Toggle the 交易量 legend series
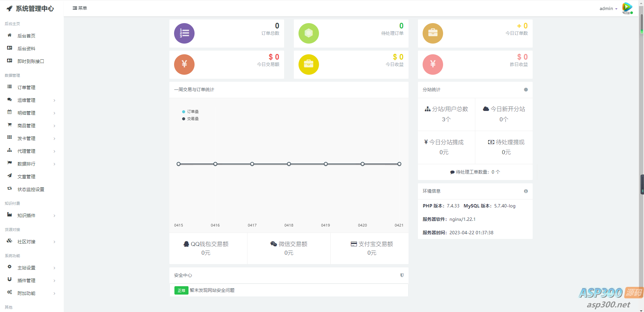Viewport: 644px width, 312px height. (191, 119)
